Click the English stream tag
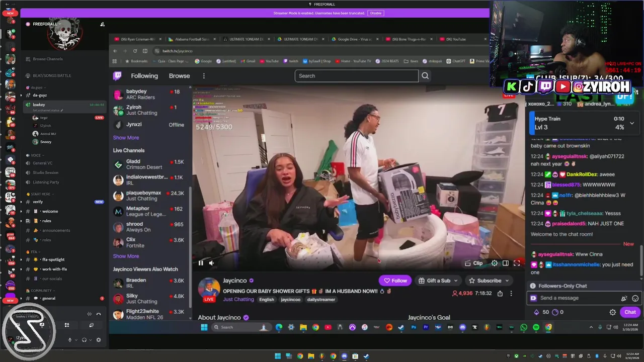Viewport: 644px width, 362px height. pyautogui.click(x=267, y=300)
